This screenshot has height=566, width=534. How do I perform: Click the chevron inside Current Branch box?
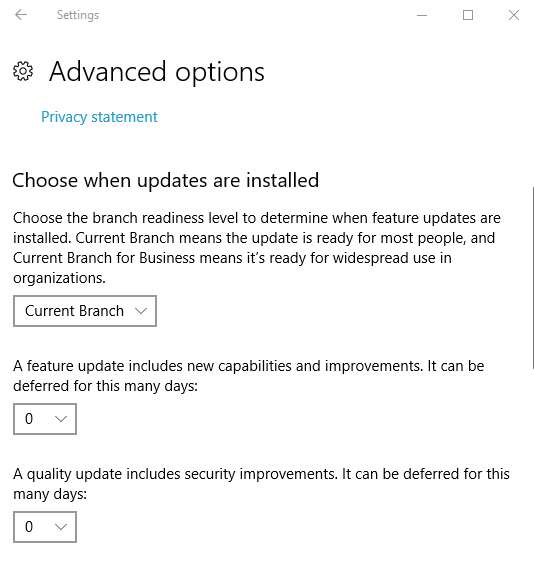[140, 311]
